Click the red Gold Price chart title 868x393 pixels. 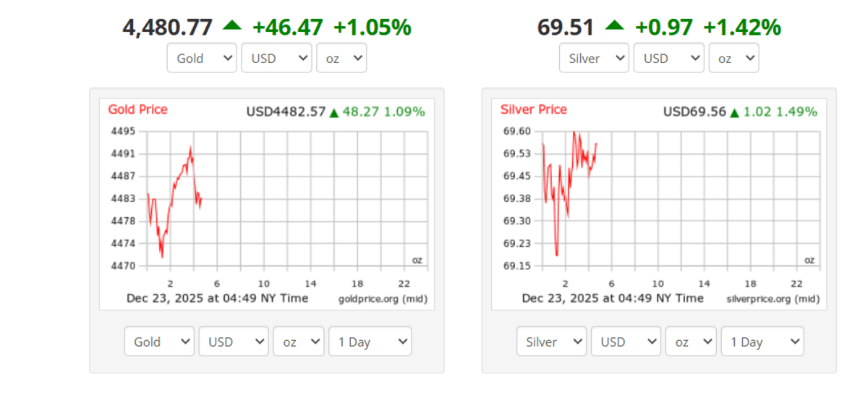pos(137,109)
